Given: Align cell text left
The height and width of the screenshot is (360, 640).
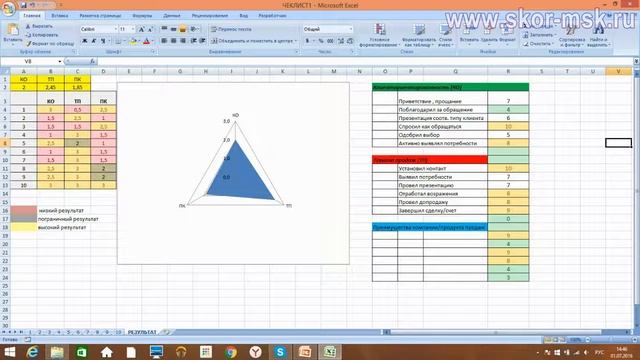Looking at the screenshot, I should click(164, 41).
